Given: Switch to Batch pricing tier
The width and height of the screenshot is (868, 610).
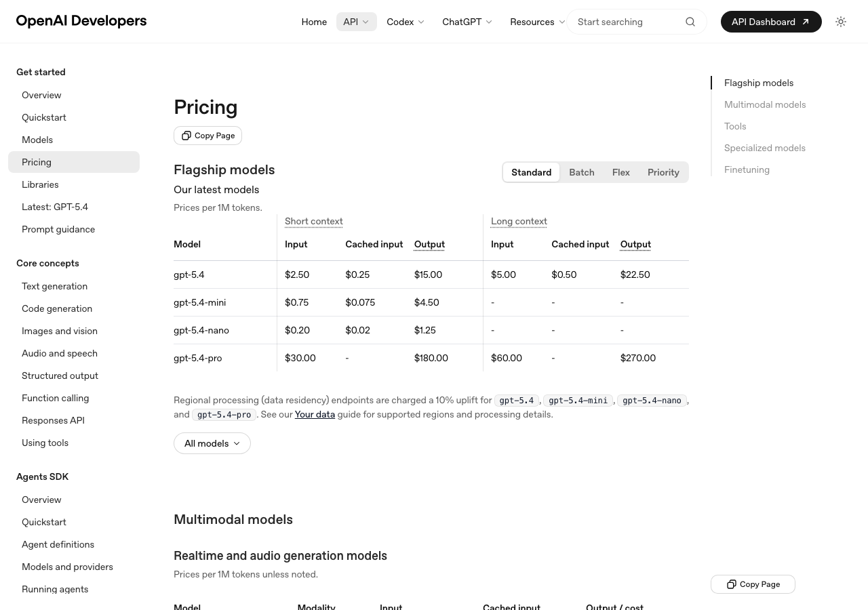Looking at the screenshot, I should (582, 172).
